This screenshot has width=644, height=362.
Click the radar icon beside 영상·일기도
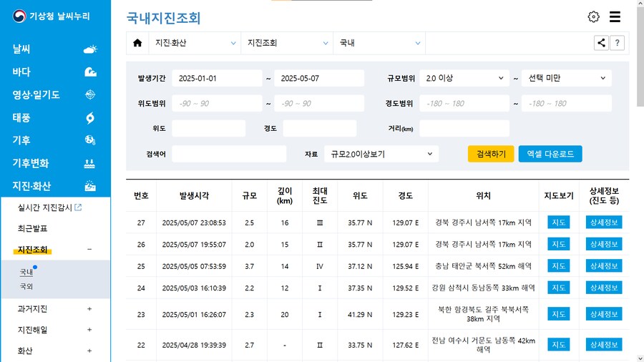click(90, 94)
